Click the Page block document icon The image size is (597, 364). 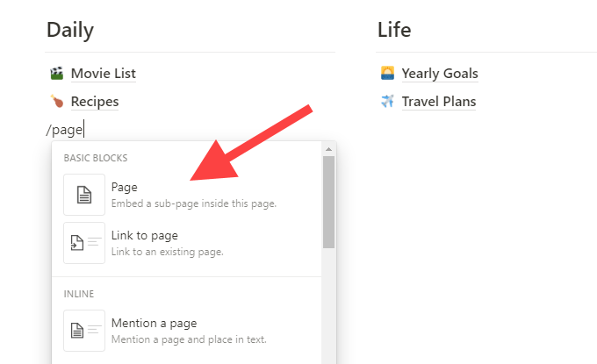coord(84,195)
